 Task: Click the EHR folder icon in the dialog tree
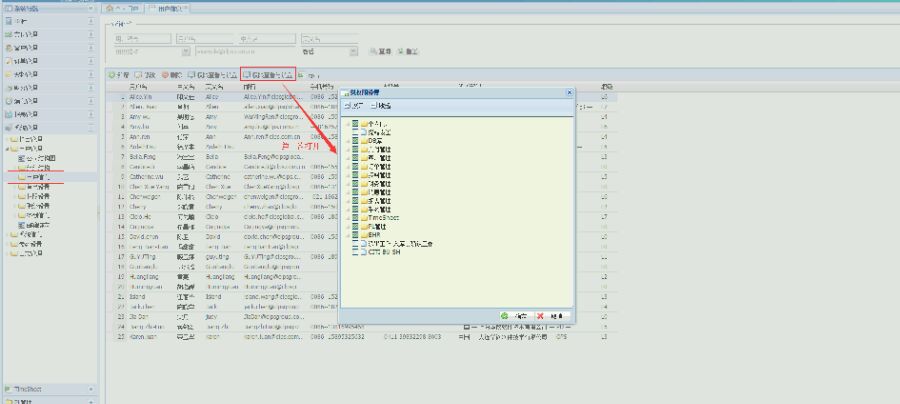364,235
